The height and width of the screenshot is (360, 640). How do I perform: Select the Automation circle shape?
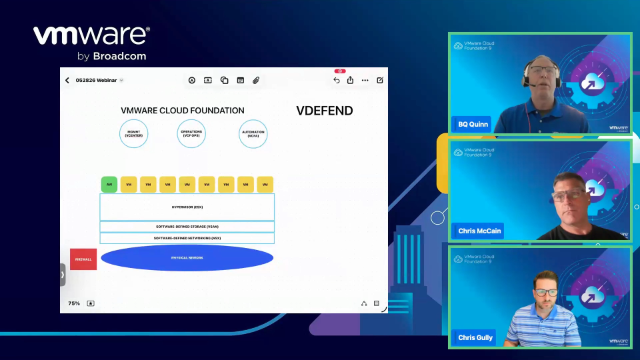(x=253, y=133)
